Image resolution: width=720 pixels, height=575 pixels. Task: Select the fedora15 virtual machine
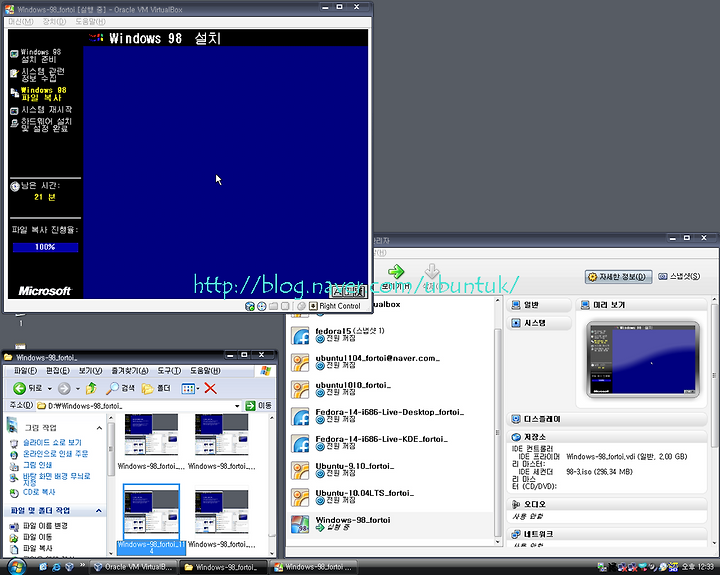391,335
